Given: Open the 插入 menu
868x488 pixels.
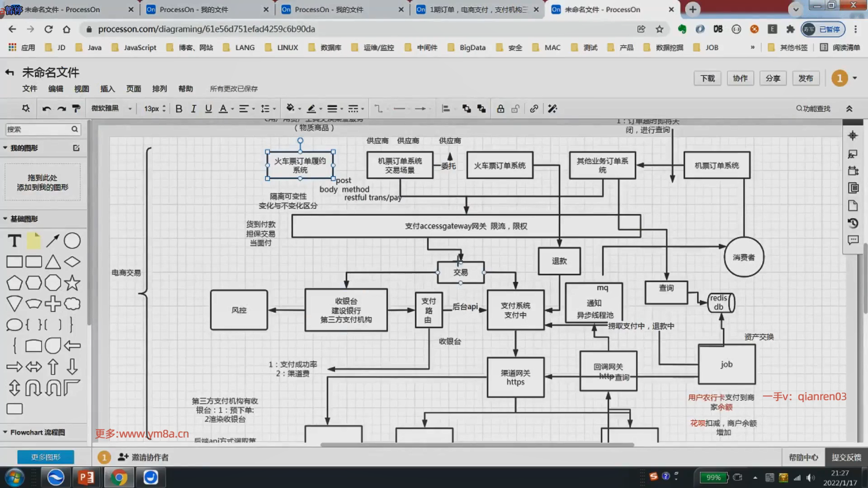Looking at the screenshot, I should click(x=107, y=89).
